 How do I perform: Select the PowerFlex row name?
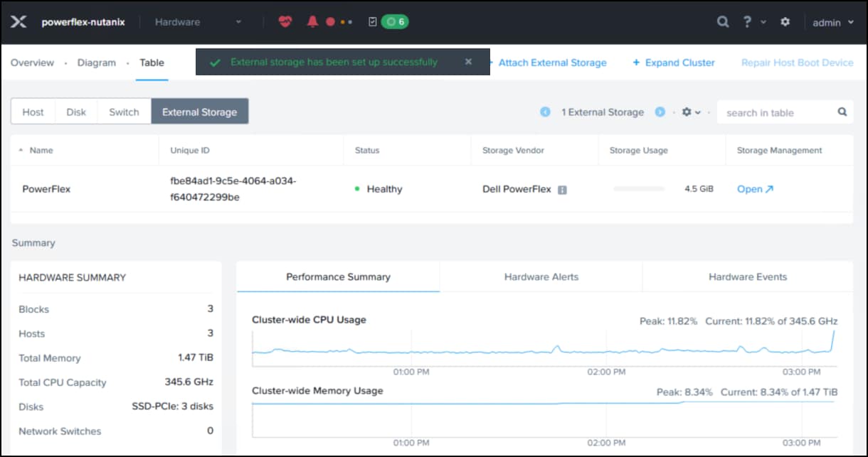pyautogui.click(x=46, y=189)
